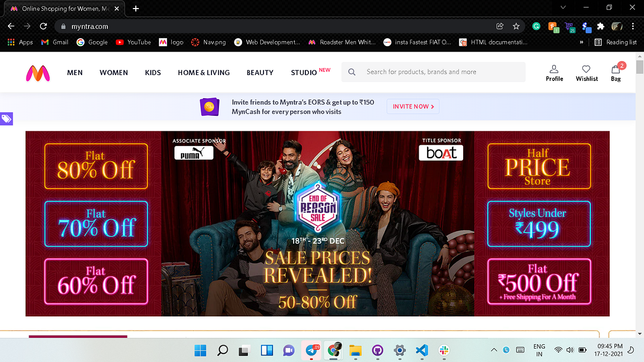The width and height of the screenshot is (644, 362).
Task: Click the browser Extensions puzzle icon
Action: [x=601, y=26]
